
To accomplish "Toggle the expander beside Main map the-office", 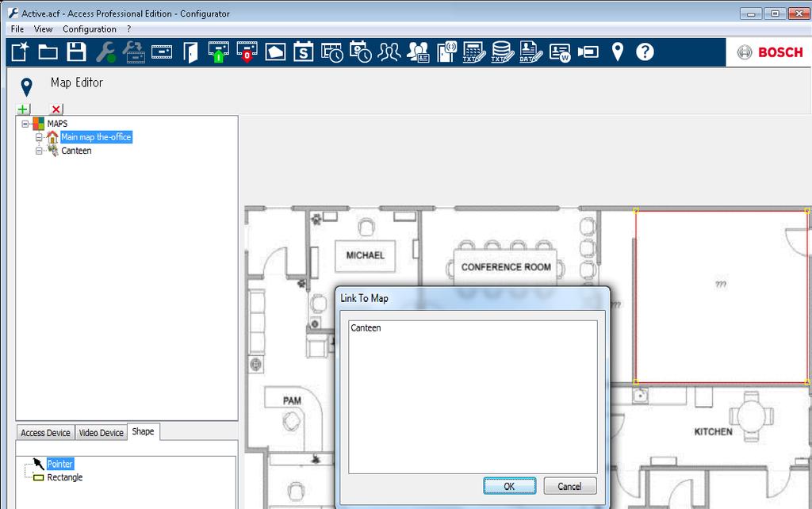I will (39, 137).
